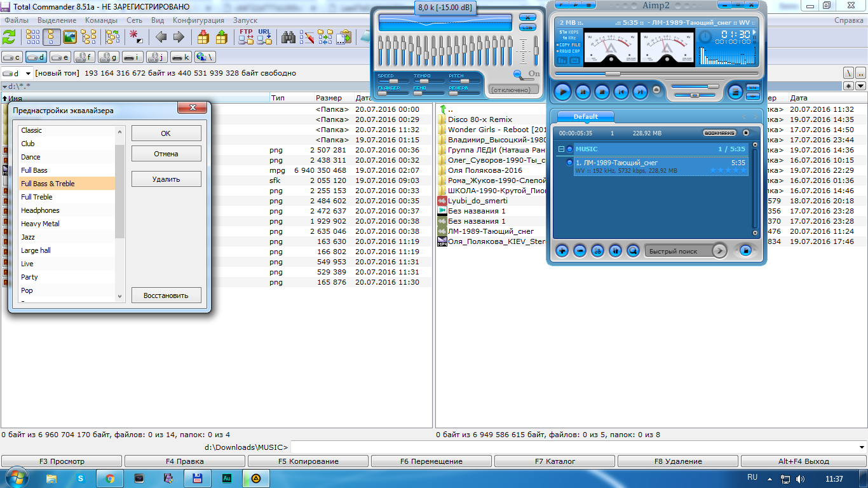Image resolution: width=868 pixels, height=488 pixels.
Task: Switch to network drive g button
Action: pos(109,57)
